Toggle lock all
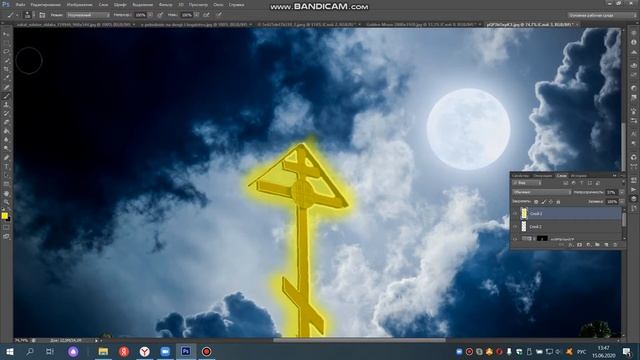This screenshot has width=640, height=360. point(558,202)
